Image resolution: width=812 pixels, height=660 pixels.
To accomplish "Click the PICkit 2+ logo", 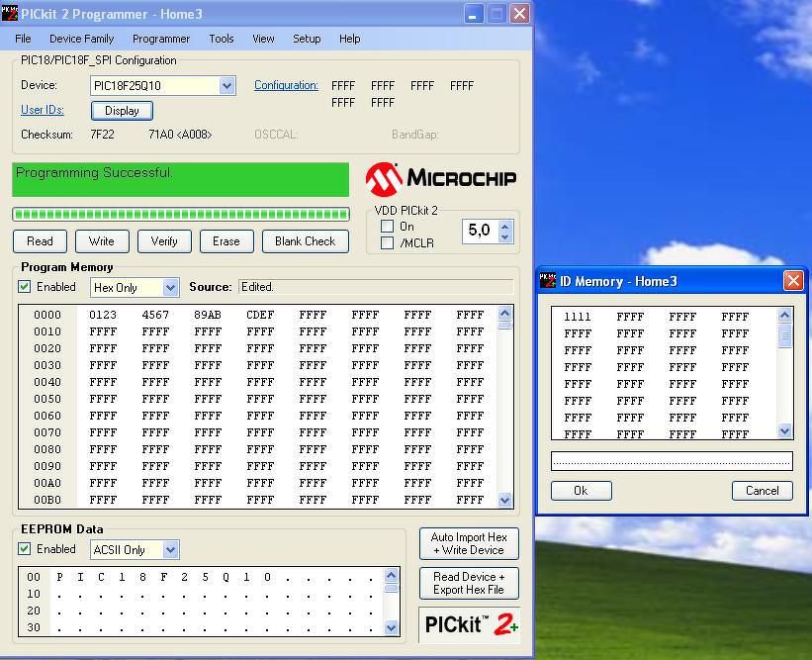I will click(x=470, y=624).
